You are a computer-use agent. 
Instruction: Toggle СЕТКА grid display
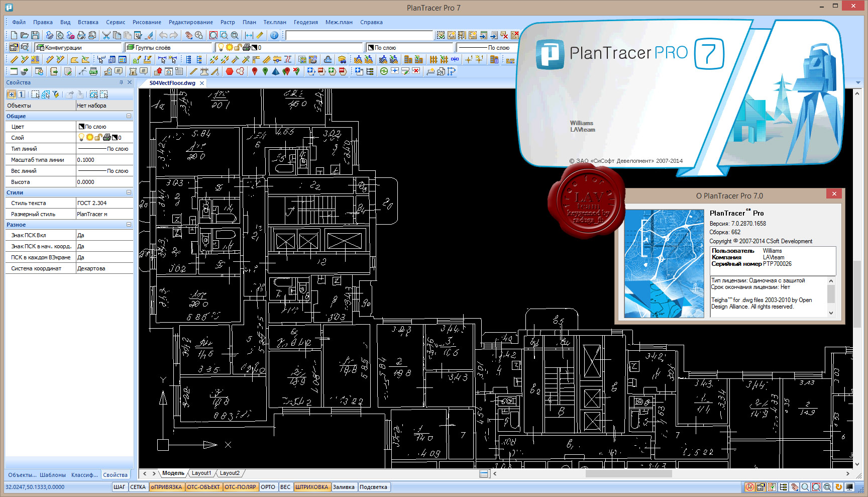click(138, 487)
